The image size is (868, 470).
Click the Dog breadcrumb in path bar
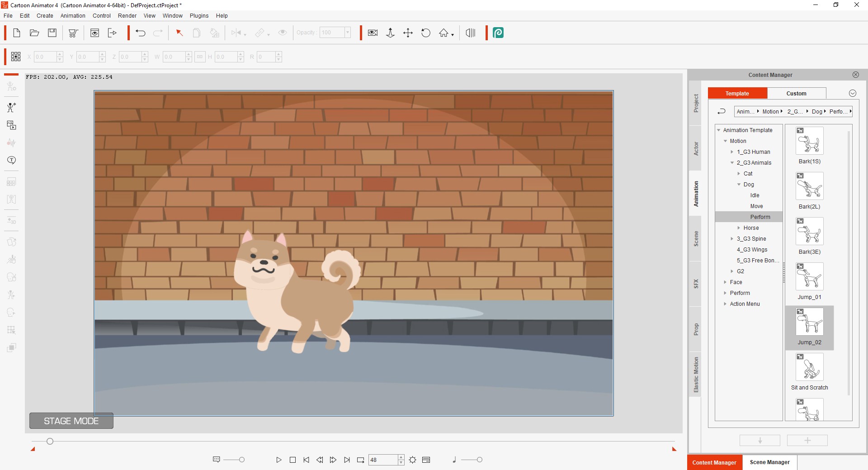pyautogui.click(x=817, y=111)
